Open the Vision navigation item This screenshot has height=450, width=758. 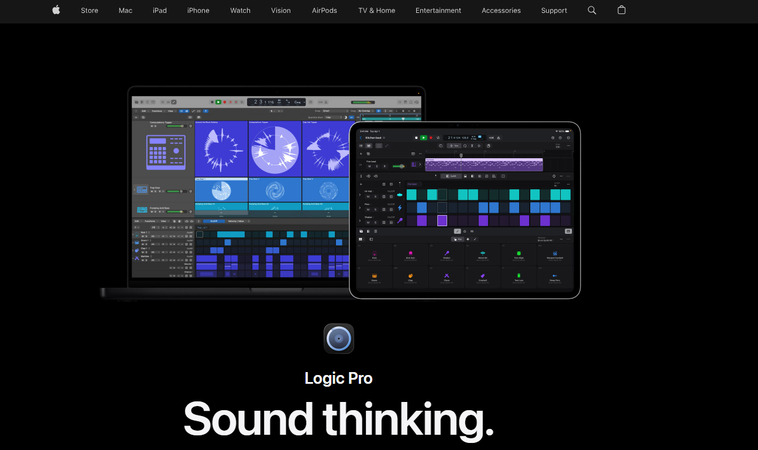point(281,10)
